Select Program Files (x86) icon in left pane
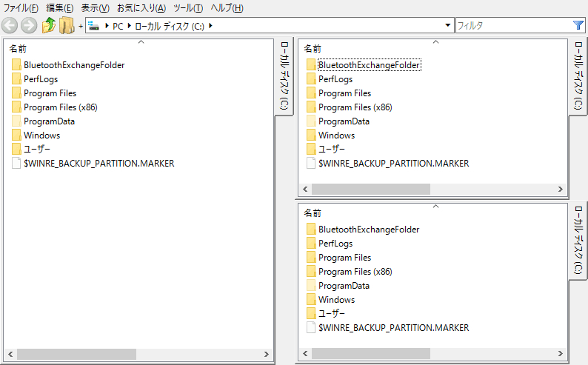The width and height of the screenshot is (588, 365). (x=16, y=107)
